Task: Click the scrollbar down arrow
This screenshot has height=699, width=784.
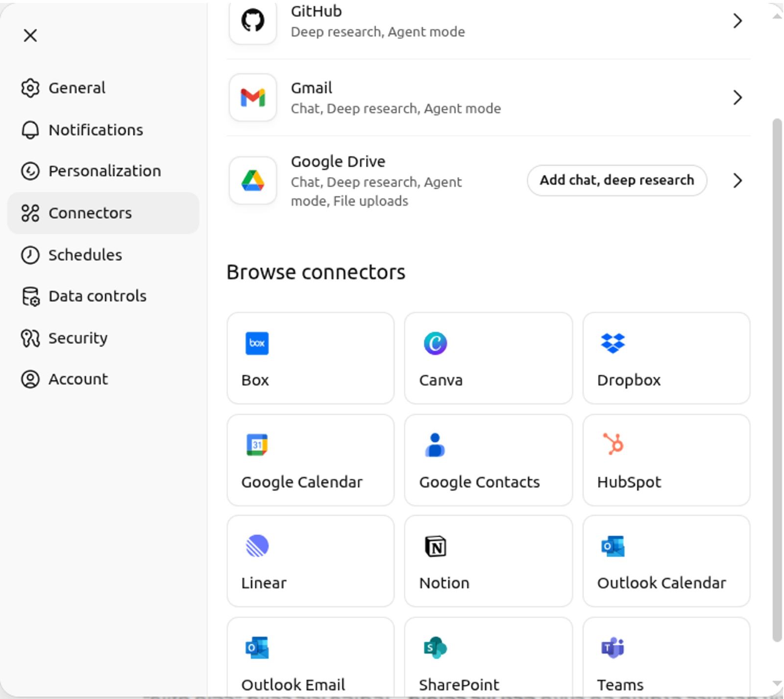Action: [777, 684]
